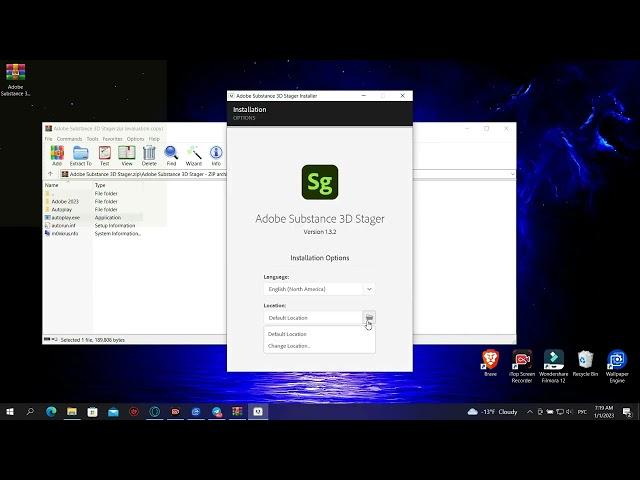Viewport: 640px width, 480px height.
Task: Click the weather widget cloud icon
Action: (472, 411)
